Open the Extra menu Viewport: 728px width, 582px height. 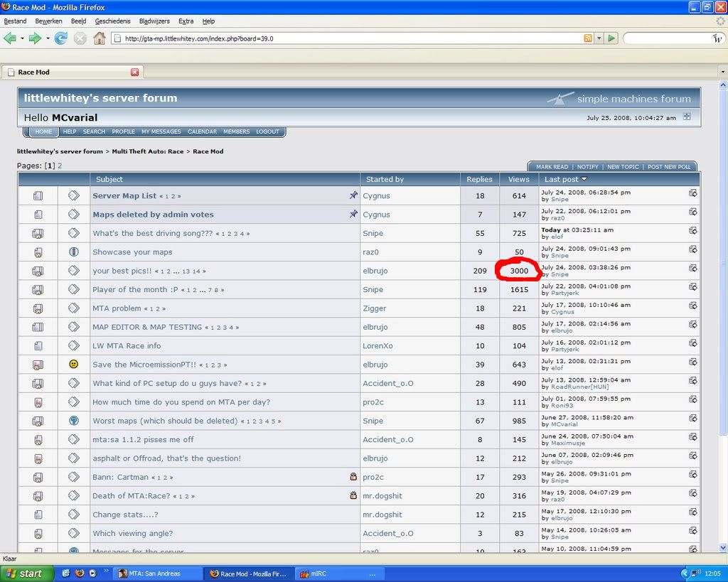tap(186, 21)
